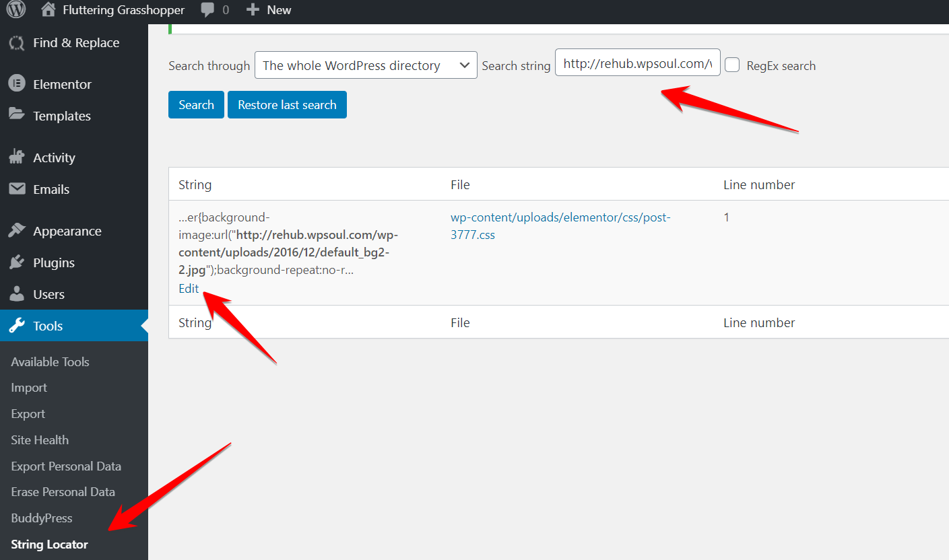Screen dimensions: 949x560
Task: Click the Appearance paintbrush icon
Action: coord(17,231)
